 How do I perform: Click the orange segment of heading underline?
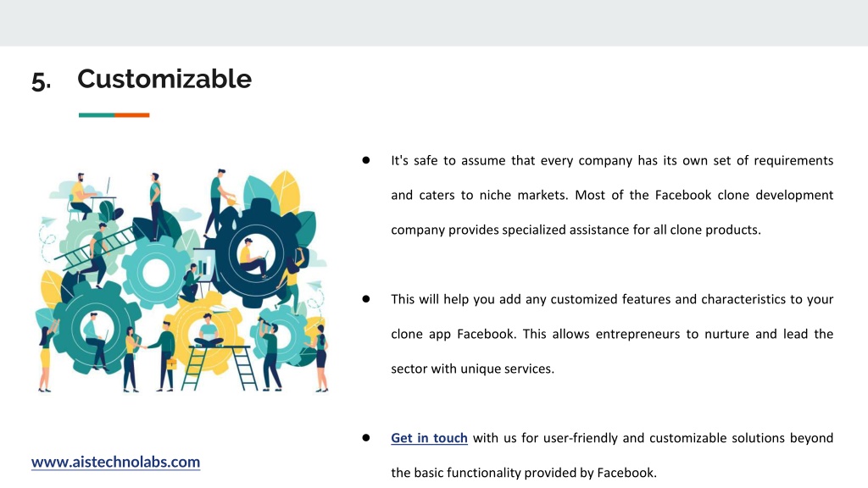(132, 115)
